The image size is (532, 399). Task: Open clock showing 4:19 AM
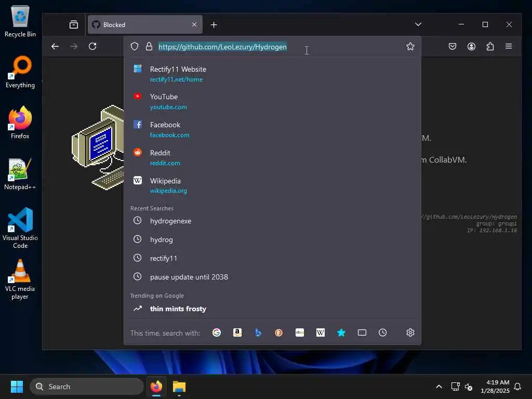tap(495, 387)
